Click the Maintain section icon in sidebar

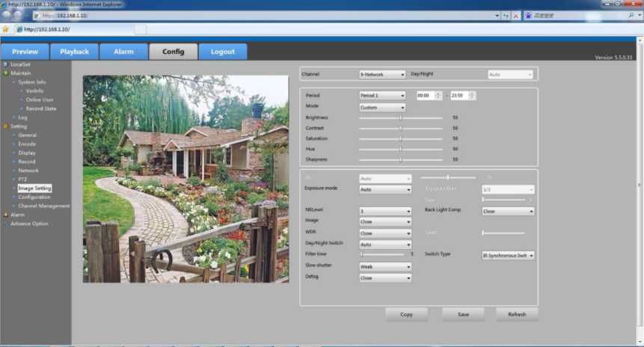click(6, 73)
